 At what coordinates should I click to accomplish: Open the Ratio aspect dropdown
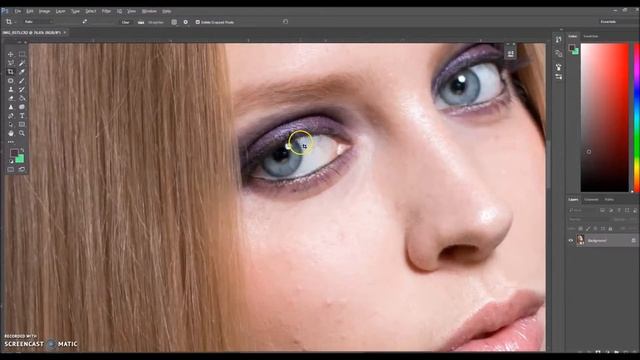coord(38,22)
